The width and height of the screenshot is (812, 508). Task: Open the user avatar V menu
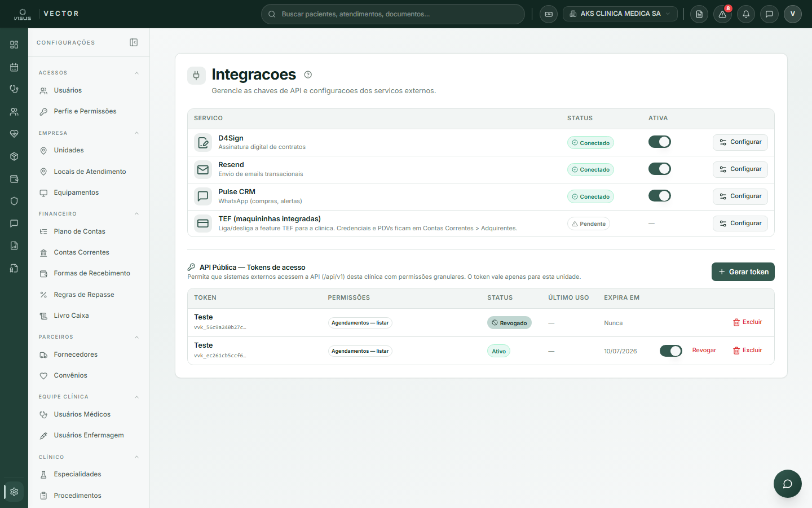coord(792,14)
